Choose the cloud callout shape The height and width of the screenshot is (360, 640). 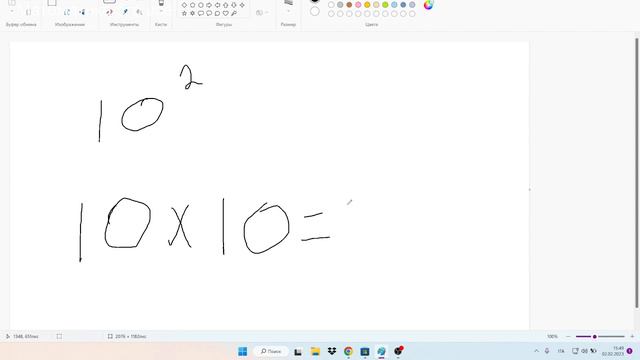[x=217, y=13]
